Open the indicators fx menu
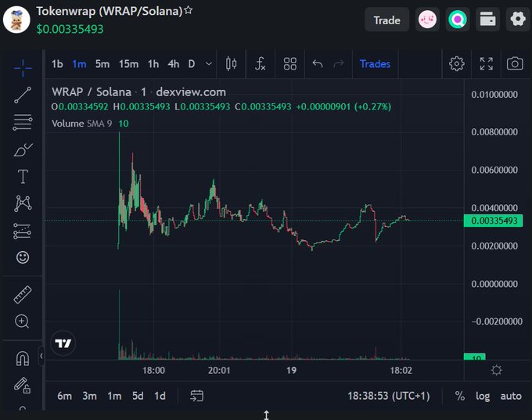 [260, 64]
